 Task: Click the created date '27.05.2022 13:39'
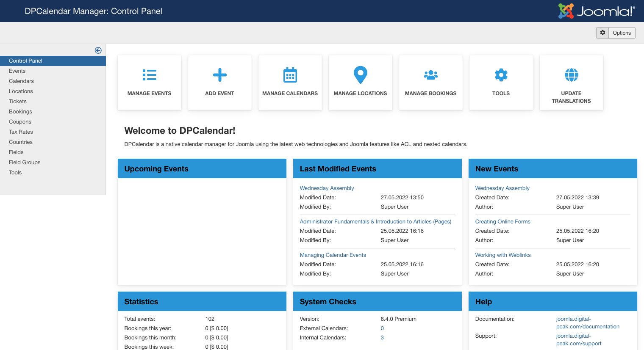tap(577, 198)
